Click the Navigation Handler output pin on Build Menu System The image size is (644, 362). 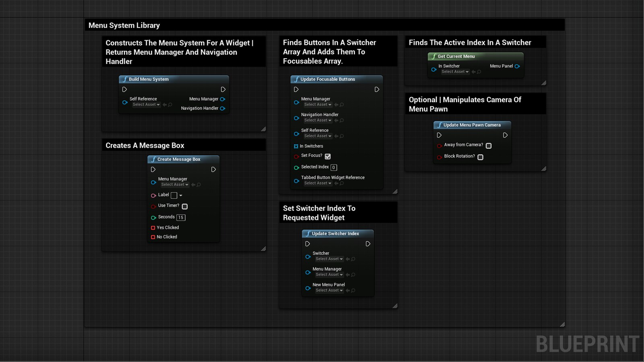tap(223, 108)
